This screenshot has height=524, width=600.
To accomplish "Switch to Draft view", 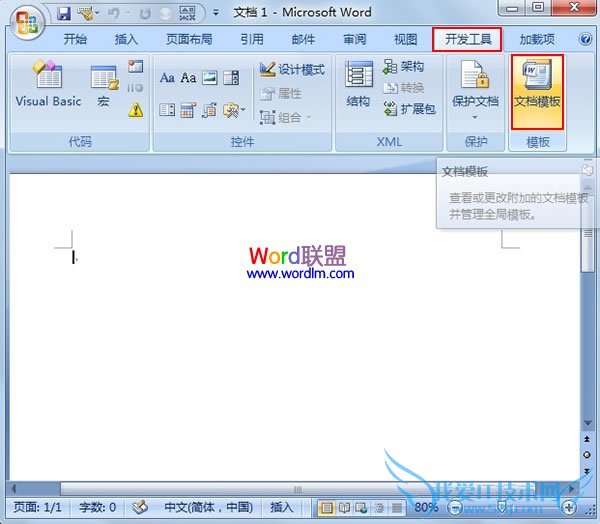I will coord(396,508).
